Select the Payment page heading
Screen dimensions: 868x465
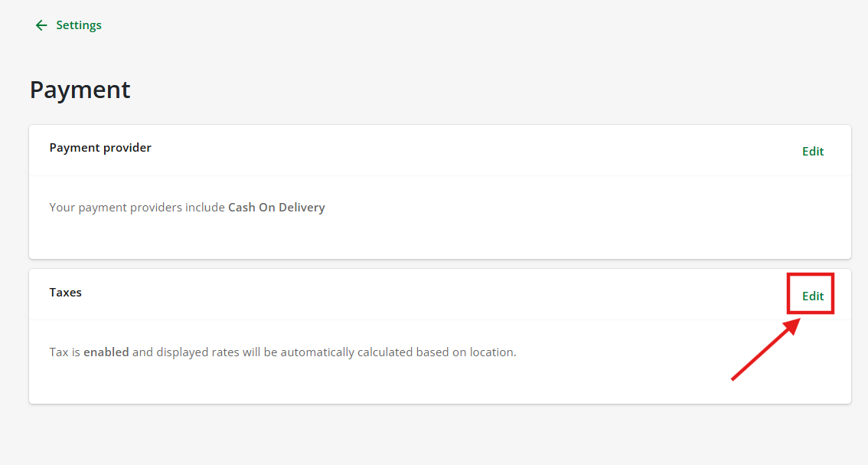tap(80, 90)
